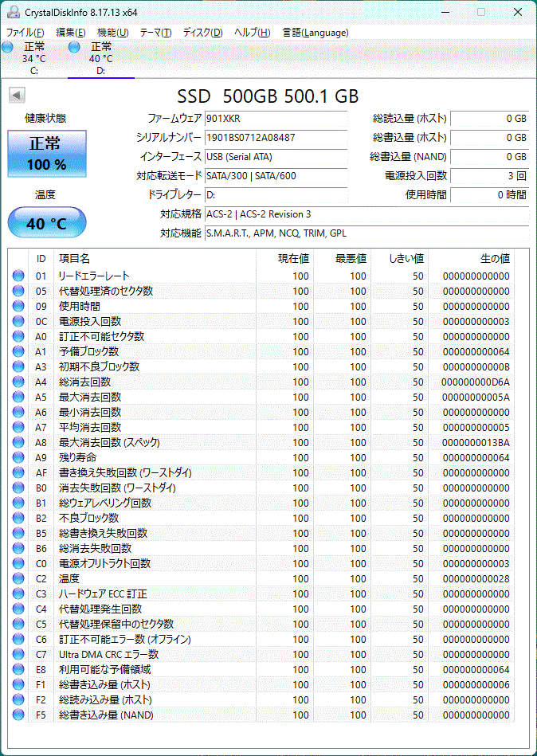Viewport: 537px width, 756px height.
Task: Click the status orb beside ID C0
Action: [18, 563]
